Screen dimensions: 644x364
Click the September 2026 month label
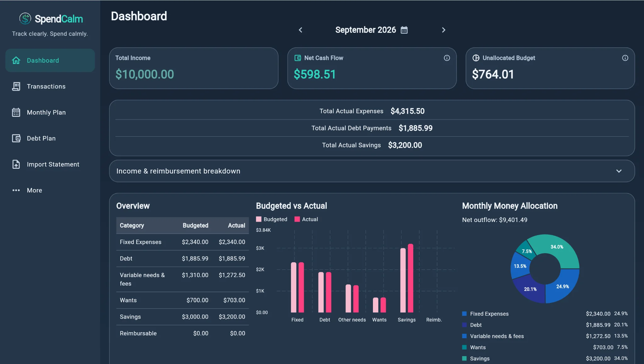[365, 30]
